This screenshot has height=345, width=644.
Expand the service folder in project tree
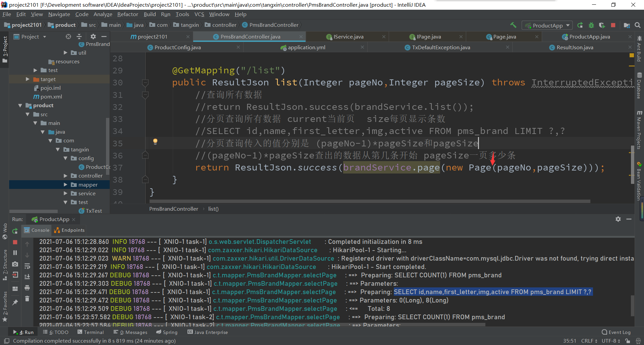[x=66, y=193]
